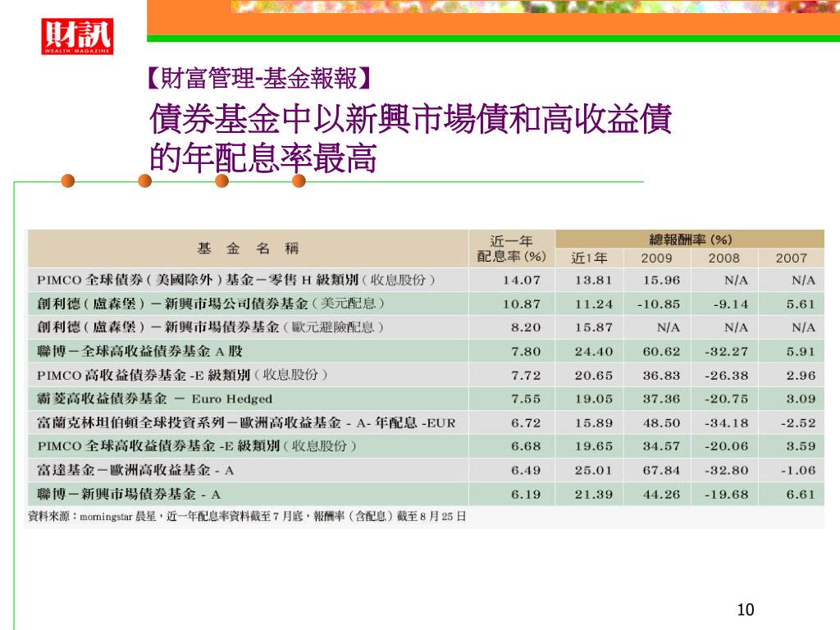Click the slide title 債券基金中以新興市場債和高收益債
Viewport: 840px width, 630px height.
coord(410,118)
